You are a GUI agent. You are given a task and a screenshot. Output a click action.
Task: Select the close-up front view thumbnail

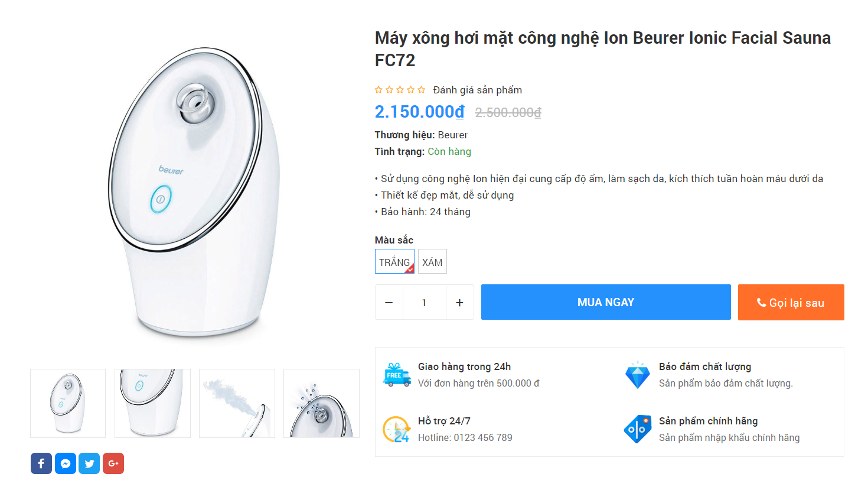152,403
